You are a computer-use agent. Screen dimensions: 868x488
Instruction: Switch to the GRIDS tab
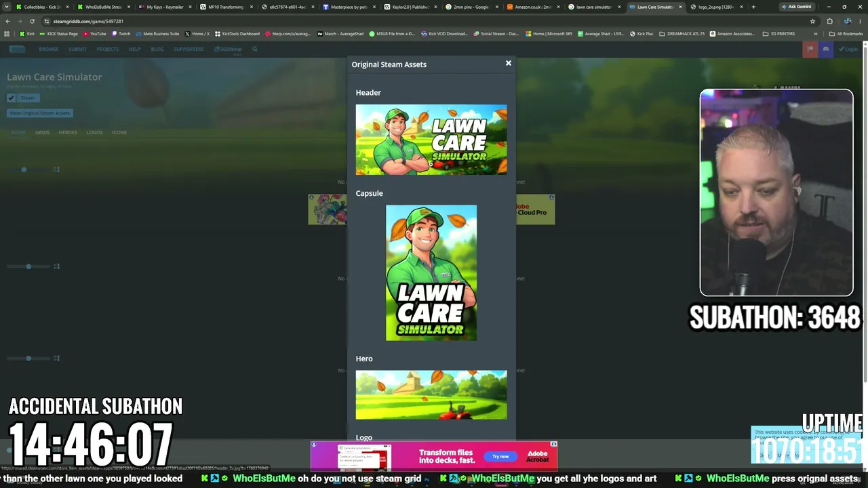42,132
